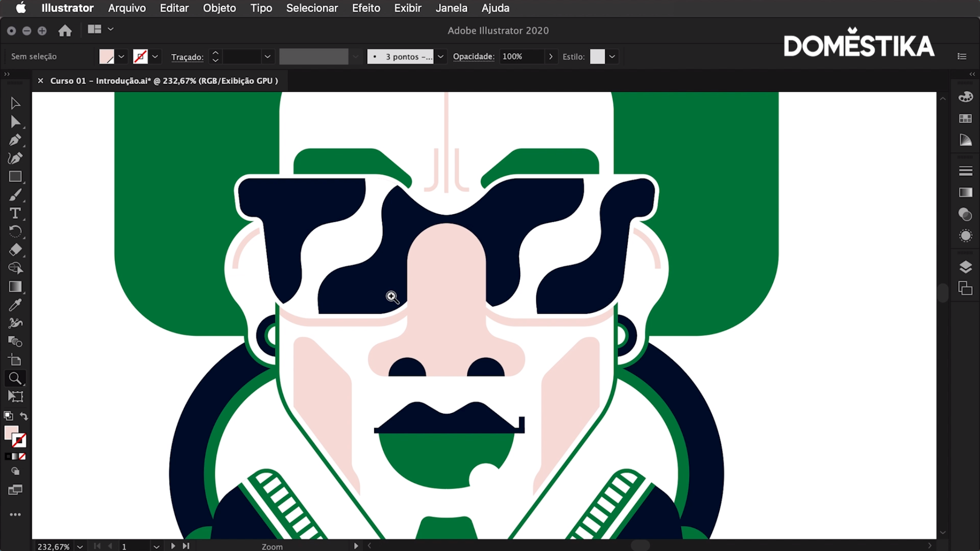Screen dimensions: 980x551
Task: Click the Traçado label link
Action: click(x=187, y=57)
